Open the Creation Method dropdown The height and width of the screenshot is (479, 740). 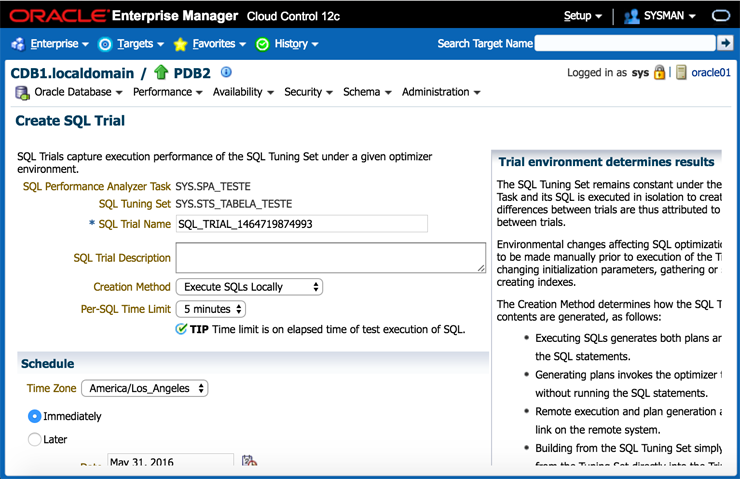click(249, 287)
